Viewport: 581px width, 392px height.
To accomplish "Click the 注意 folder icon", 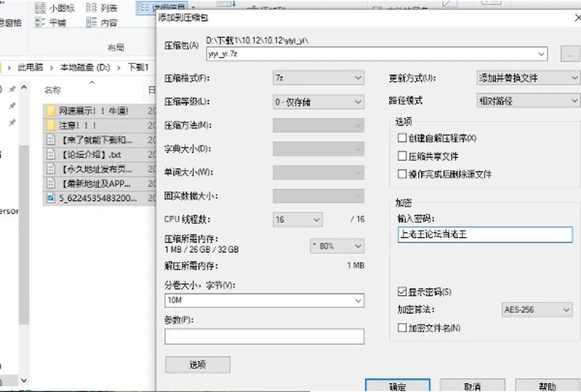I will (x=51, y=125).
